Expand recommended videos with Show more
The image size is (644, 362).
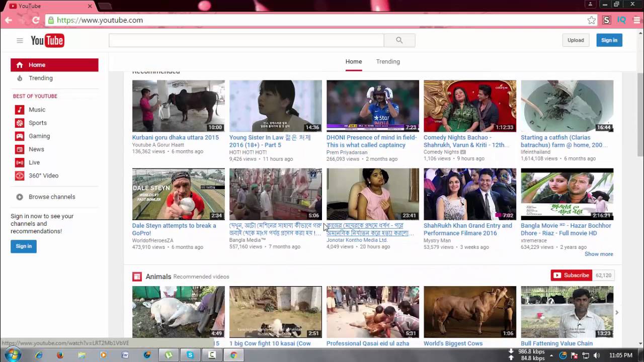point(599,254)
